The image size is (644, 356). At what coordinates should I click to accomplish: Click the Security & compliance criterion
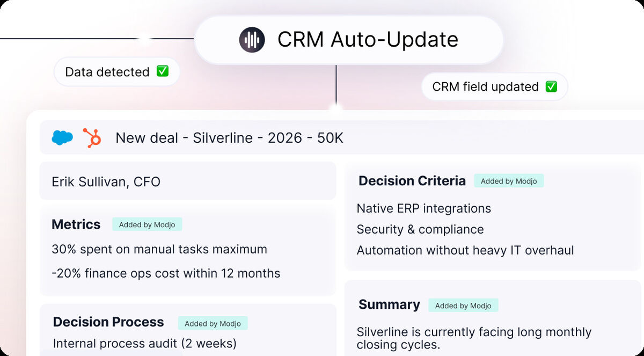click(420, 229)
